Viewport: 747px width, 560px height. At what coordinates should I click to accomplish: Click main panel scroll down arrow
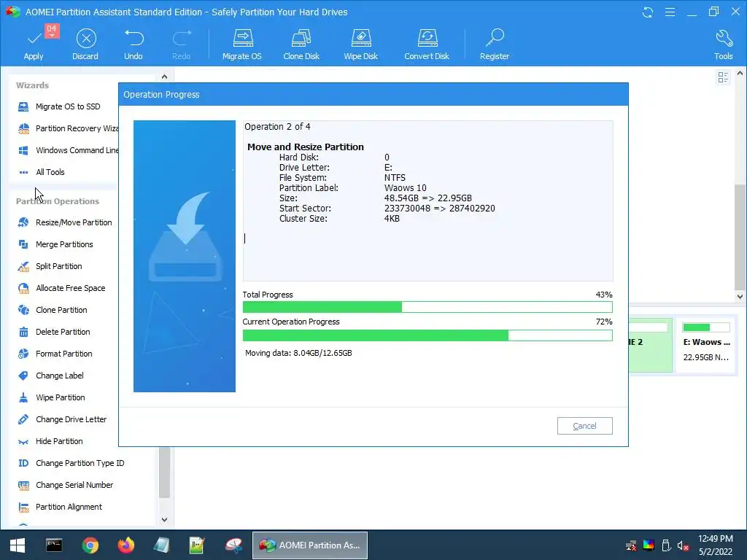(740, 296)
